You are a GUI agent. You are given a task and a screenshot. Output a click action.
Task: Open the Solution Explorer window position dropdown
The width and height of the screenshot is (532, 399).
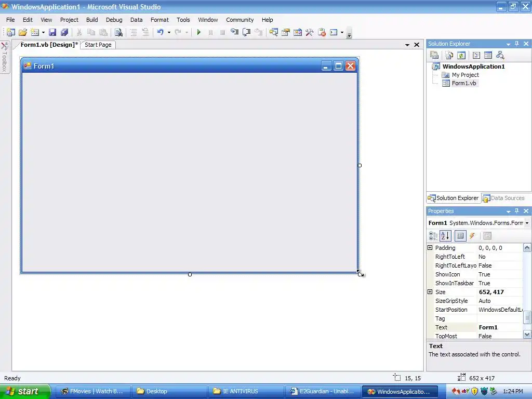(508, 44)
